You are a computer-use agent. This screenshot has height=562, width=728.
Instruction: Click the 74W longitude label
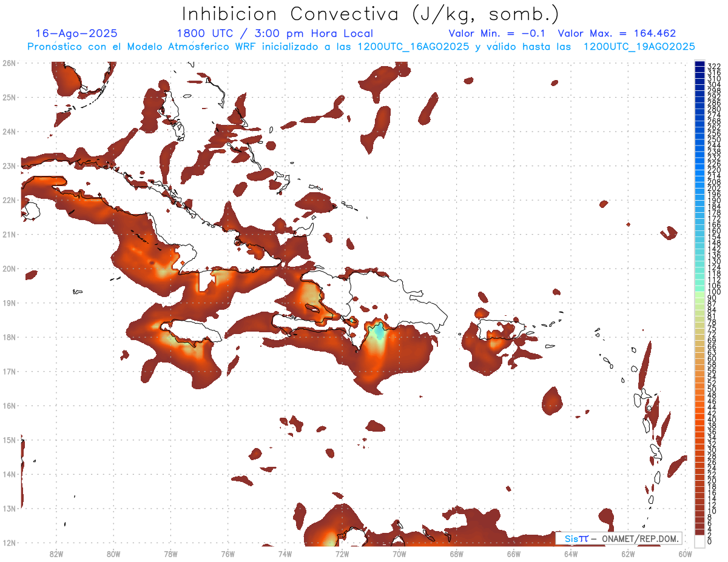(x=285, y=554)
